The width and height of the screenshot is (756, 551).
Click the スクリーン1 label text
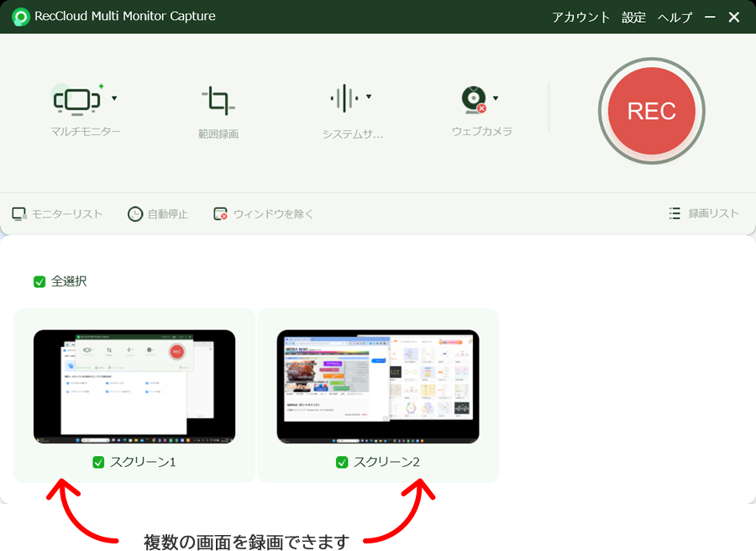tap(143, 462)
